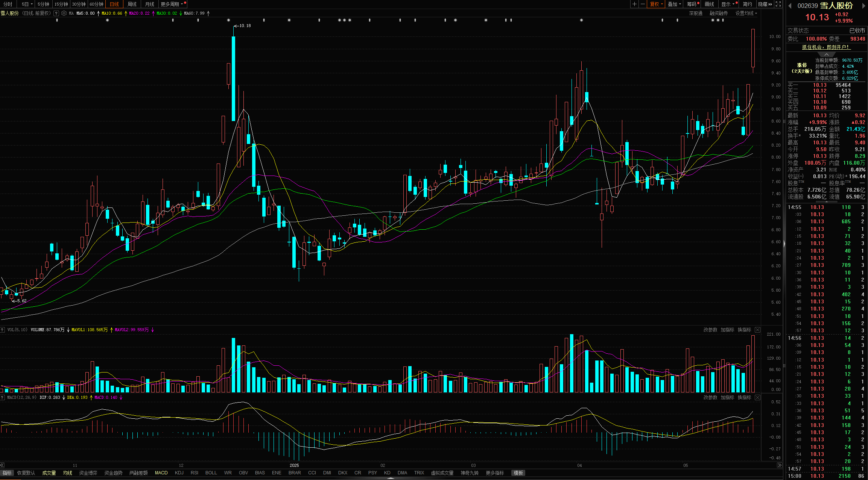Image resolution: width=868 pixels, height=480 pixels.
Task: Select OBV indicator
Action: 243,473
